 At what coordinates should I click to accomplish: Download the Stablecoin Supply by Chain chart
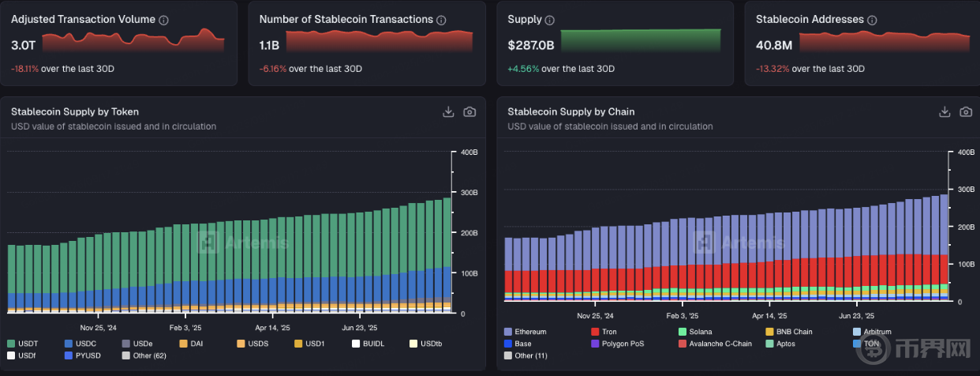point(944,112)
